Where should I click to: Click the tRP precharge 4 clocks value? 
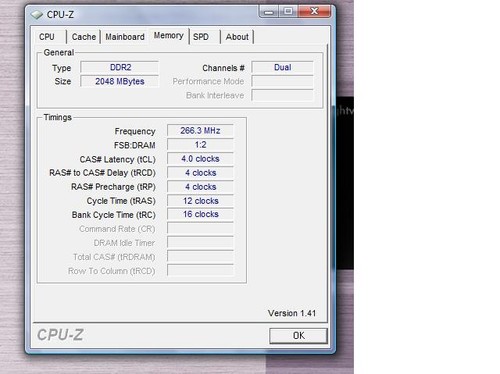200,187
